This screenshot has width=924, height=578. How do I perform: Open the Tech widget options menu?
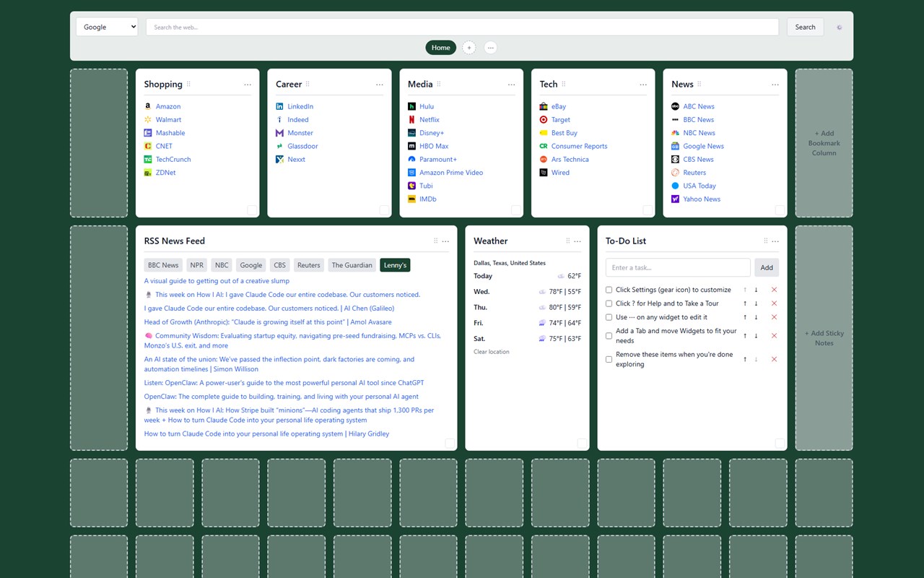tap(643, 85)
